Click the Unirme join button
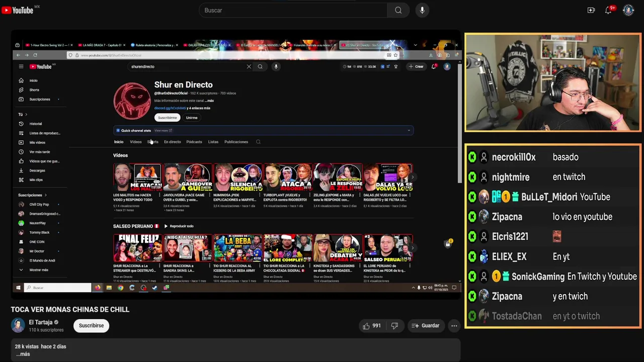This screenshot has width=644, height=362. click(192, 118)
